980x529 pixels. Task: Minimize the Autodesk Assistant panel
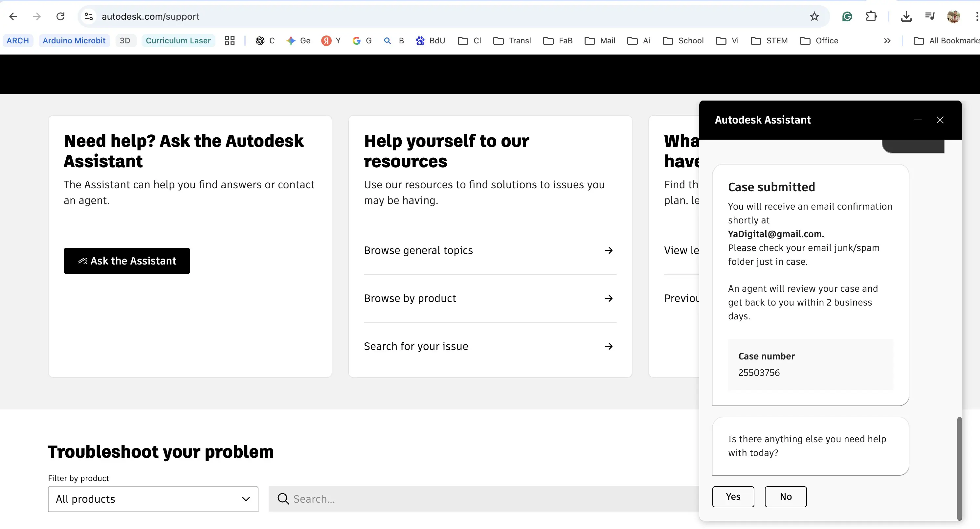[x=918, y=120]
